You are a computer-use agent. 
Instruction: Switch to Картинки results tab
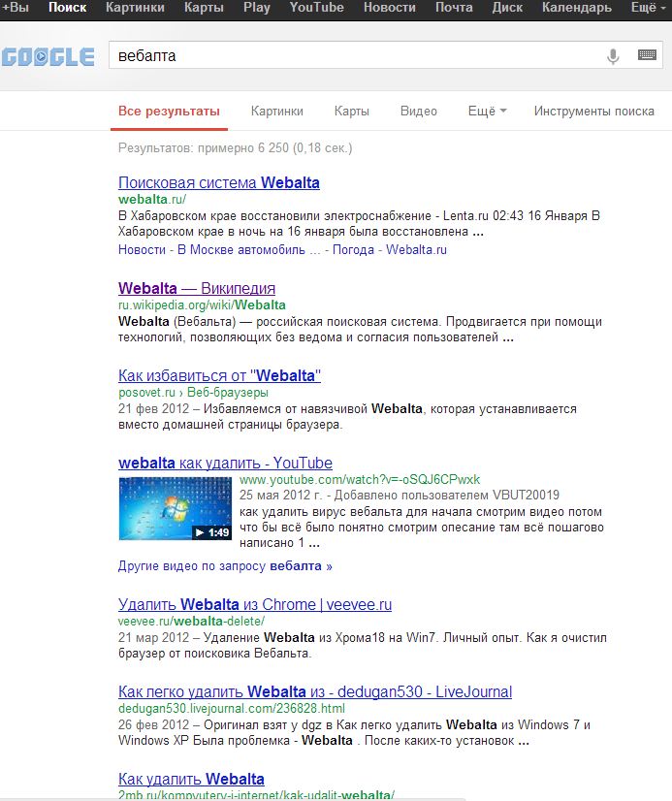click(x=276, y=112)
